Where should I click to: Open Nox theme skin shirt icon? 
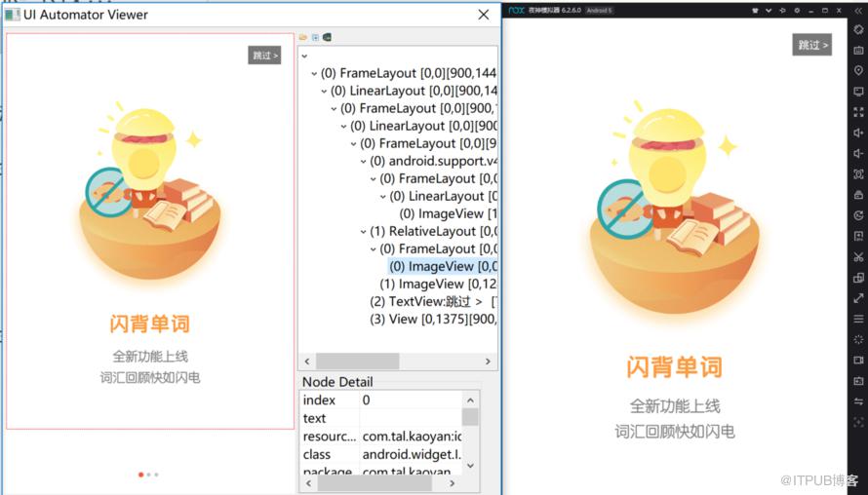(754, 10)
